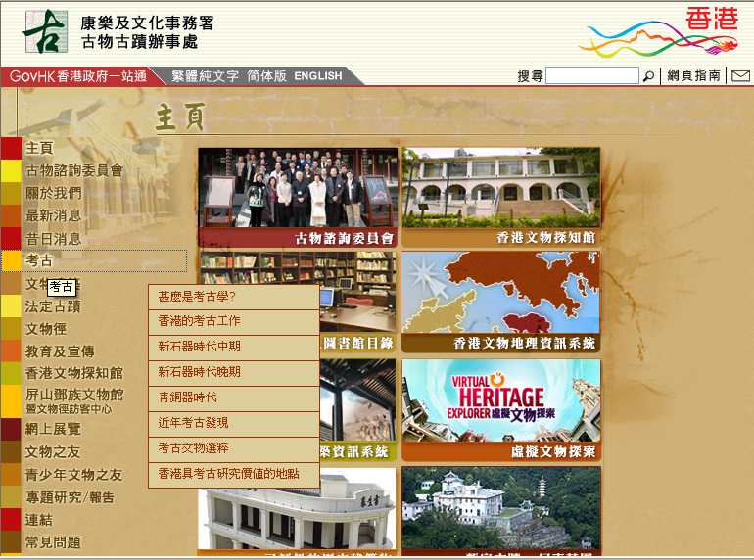The height and width of the screenshot is (560, 754).
Task: Open the envelope contact icon
Action: [740, 76]
